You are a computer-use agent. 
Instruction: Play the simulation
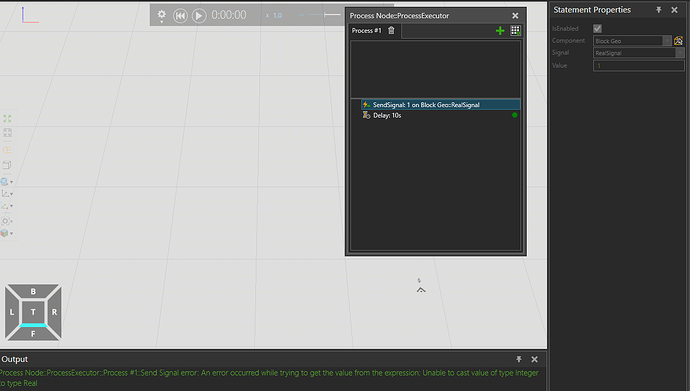[x=199, y=16]
